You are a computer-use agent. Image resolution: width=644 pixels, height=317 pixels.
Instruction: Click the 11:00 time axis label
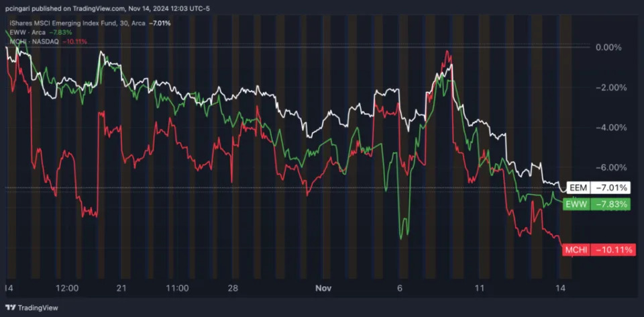click(178, 288)
